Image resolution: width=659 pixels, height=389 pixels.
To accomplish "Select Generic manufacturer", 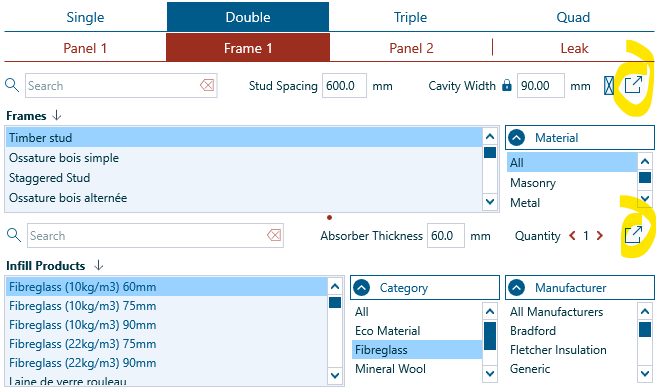I will (x=572, y=368).
